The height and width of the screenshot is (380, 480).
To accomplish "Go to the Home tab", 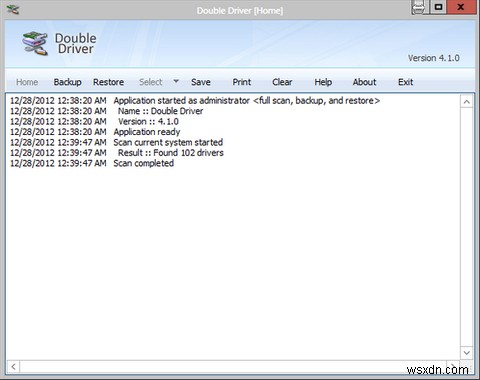I will 27,82.
